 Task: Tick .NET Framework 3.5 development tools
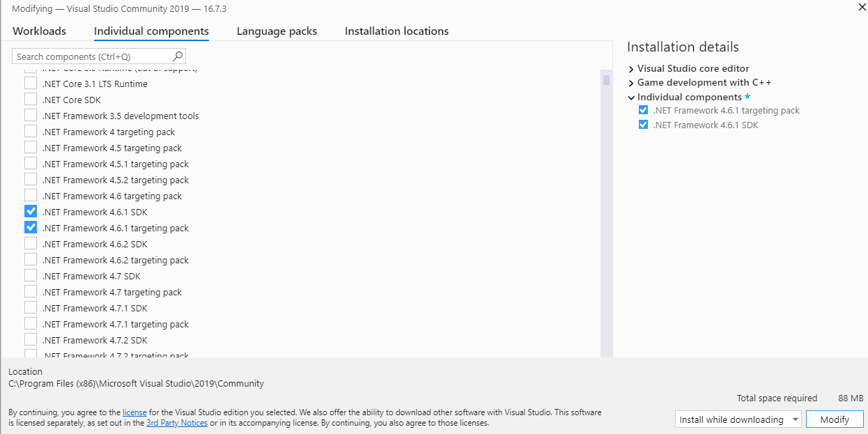[31, 116]
